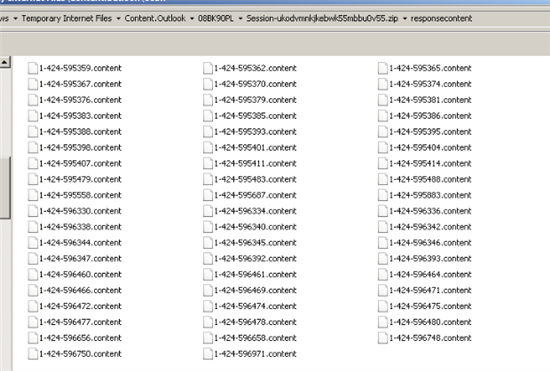Select file name 1-424-596347.content
The height and width of the screenshot is (371, 550).
80,258
